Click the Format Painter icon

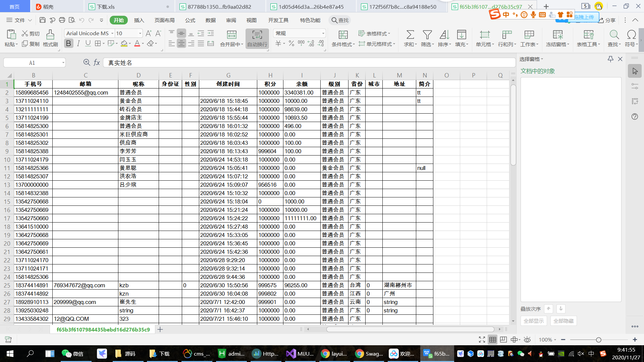tap(50, 35)
